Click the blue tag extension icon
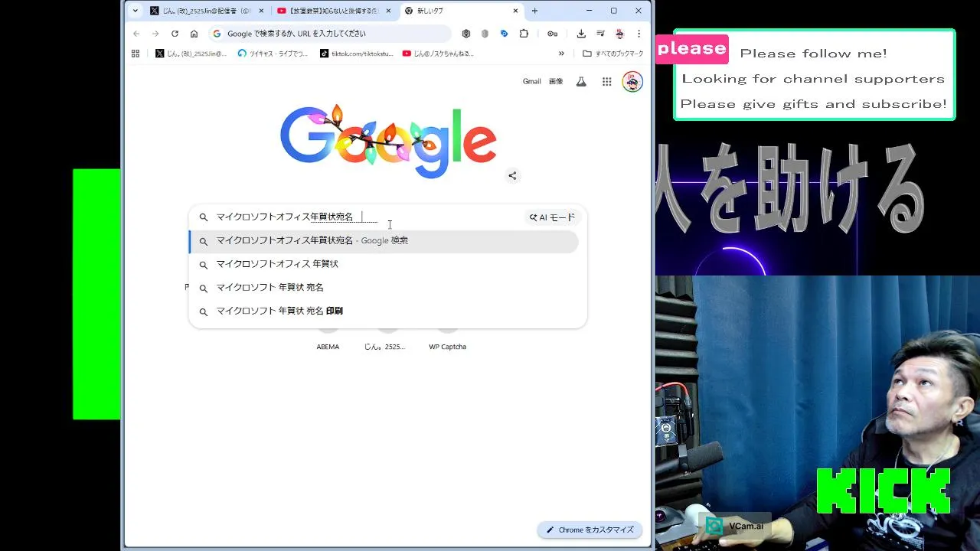The height and width of the screenshot is (551, 980). click(504, 34)
